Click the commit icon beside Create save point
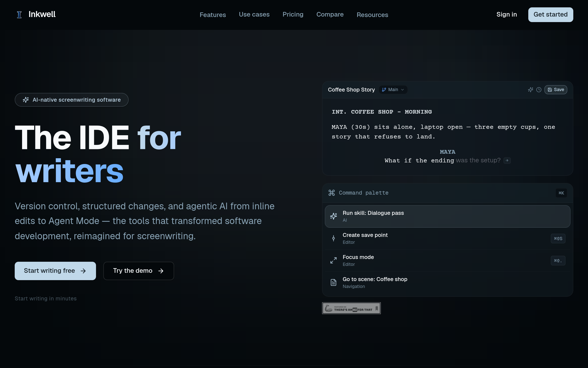The height and width of the screenshot is (368, 588). coord(334,238)
